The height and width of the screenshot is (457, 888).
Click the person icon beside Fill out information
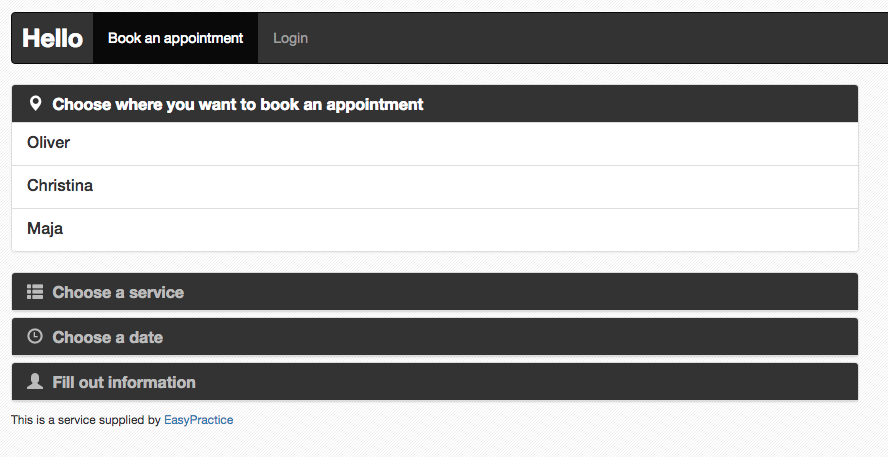[35, 381]
